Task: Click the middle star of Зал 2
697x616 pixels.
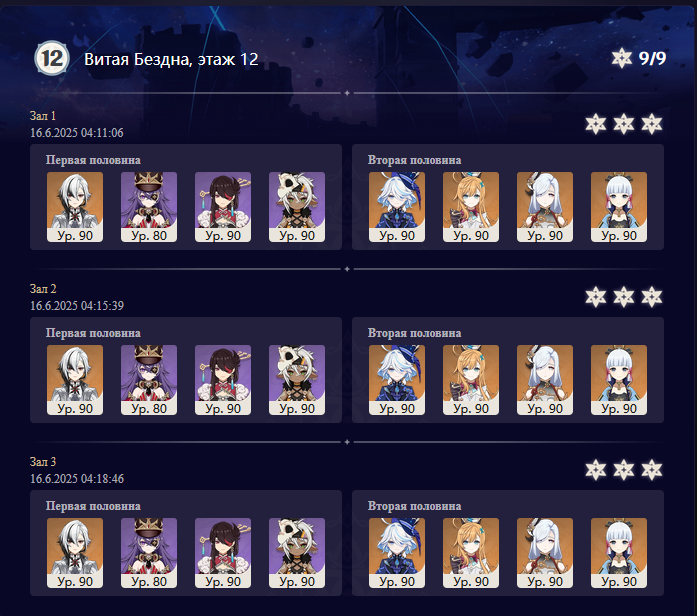Action: tap(624, 296)
